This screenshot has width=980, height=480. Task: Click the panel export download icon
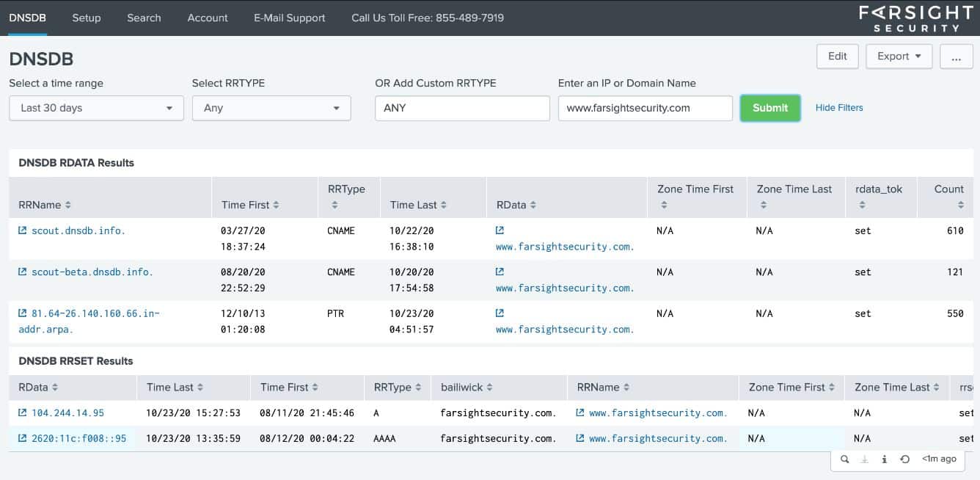point(865,459)
